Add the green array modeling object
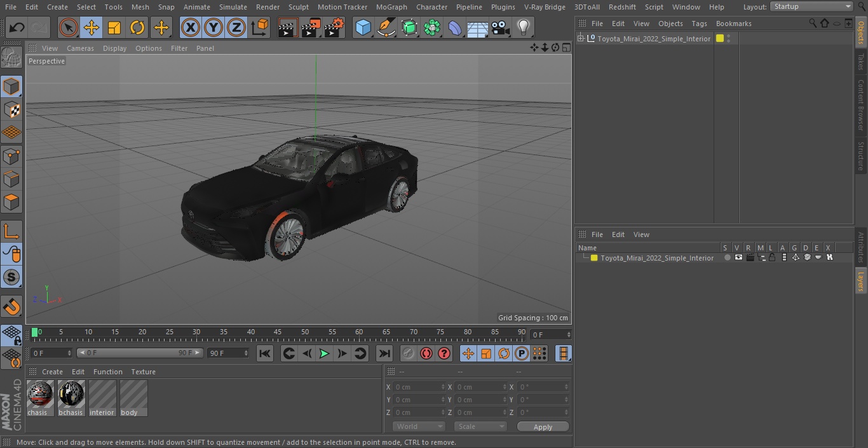 point(432,27)
